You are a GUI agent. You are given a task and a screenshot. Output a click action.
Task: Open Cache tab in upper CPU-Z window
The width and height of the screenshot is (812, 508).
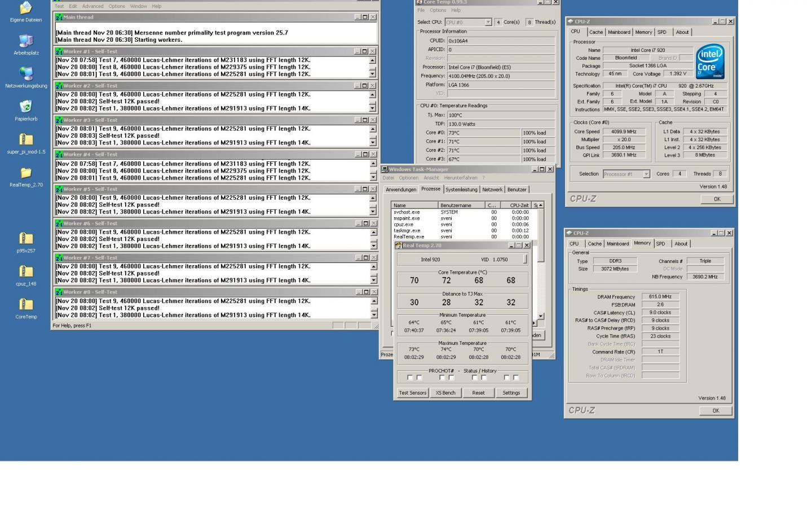(x=596, y=32)
